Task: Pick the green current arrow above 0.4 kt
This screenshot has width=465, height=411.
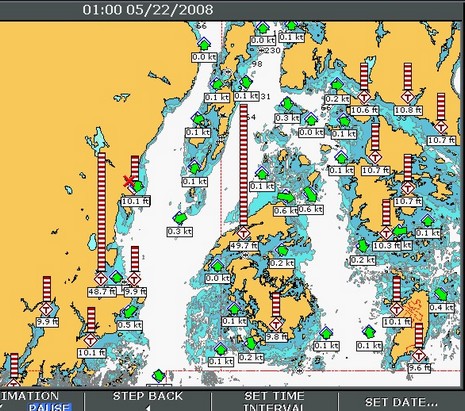Action: pyautogui.click(x=441, y=294)
